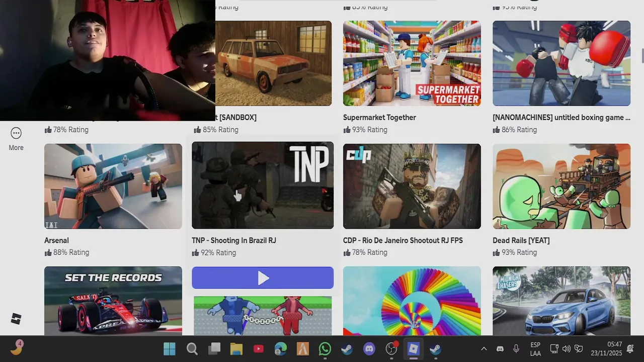
Task: Click the battery tray icon
Action: point(579,348)
